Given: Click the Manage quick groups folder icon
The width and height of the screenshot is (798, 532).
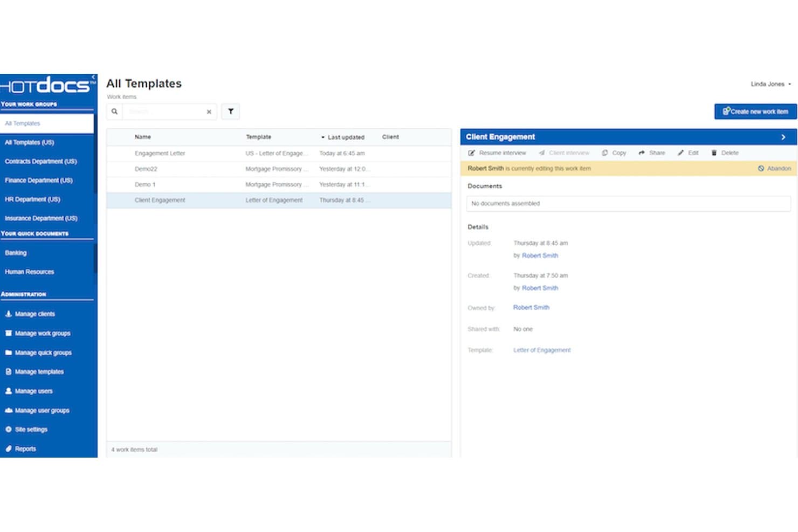Looking at the screenshot, I should pos(9,353).
